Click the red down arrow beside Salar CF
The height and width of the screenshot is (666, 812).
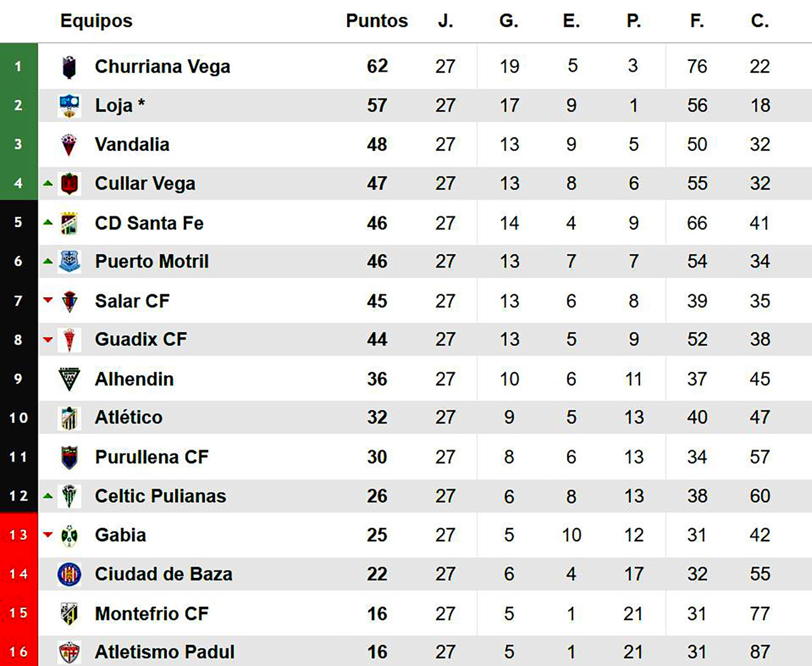point(48,300)
